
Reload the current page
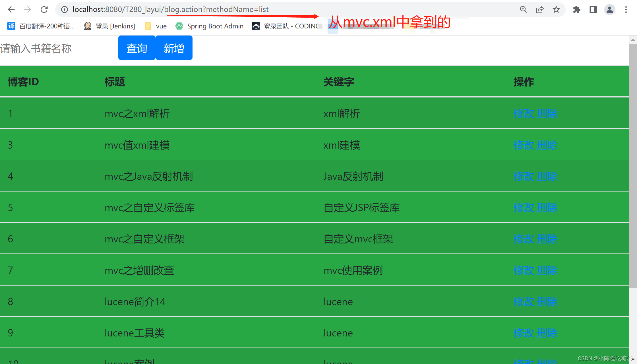pyautogui.click(x=44, y=9)
